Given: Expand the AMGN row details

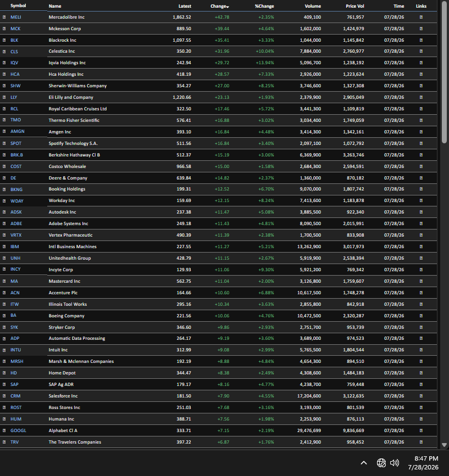Looking at the screenshot, I should (4, 131).
